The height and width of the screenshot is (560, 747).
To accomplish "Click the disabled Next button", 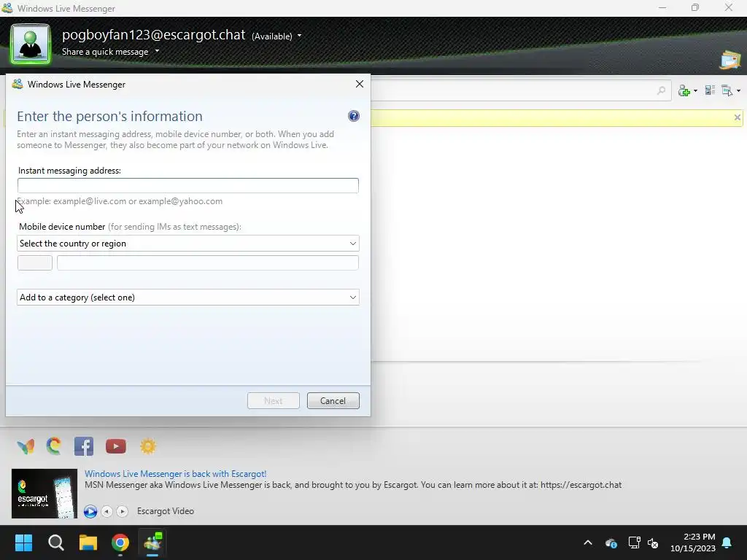I will click(x=274, y=401).
